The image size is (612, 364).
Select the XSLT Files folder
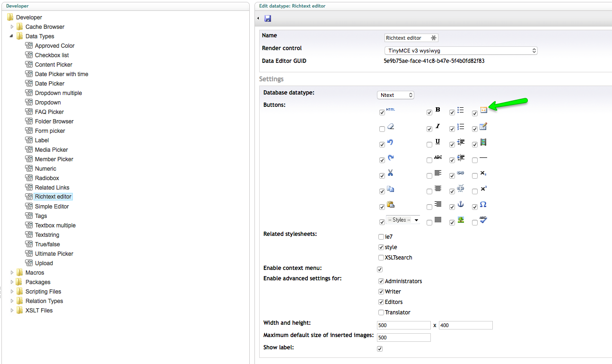click(39, 311)
